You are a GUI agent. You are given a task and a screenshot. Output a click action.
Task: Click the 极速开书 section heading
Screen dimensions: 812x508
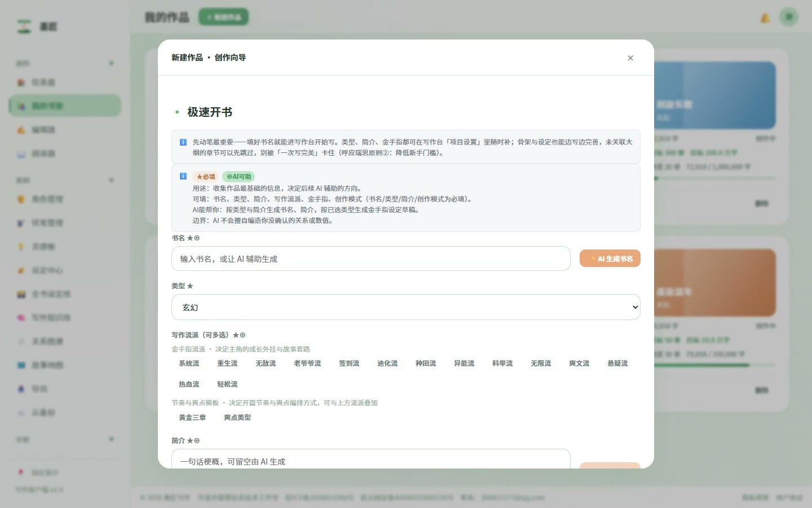[210, 112]
